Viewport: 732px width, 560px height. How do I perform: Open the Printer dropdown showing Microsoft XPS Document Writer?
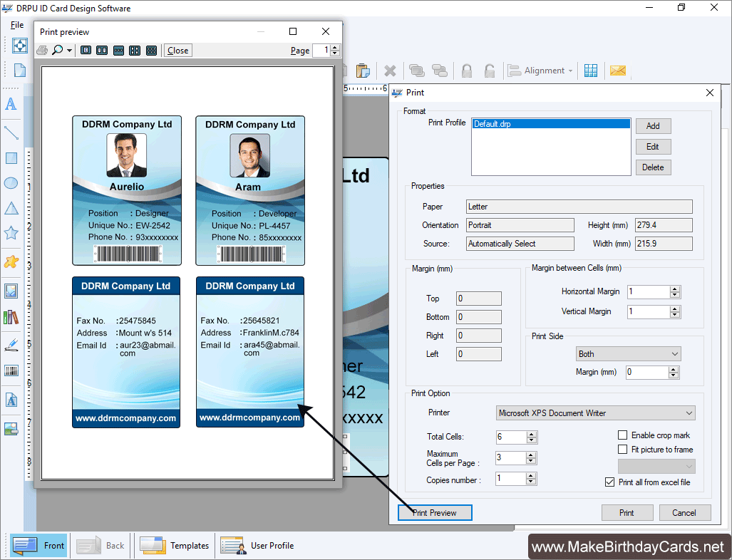pyautogui.click(x=689, y=413)
